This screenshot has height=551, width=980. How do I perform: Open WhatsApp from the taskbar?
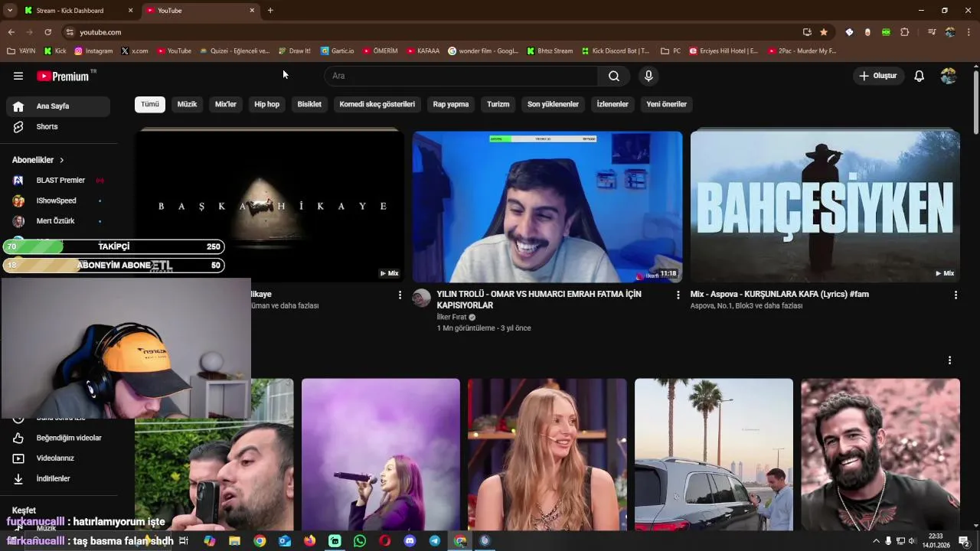(x=360, y=541)
